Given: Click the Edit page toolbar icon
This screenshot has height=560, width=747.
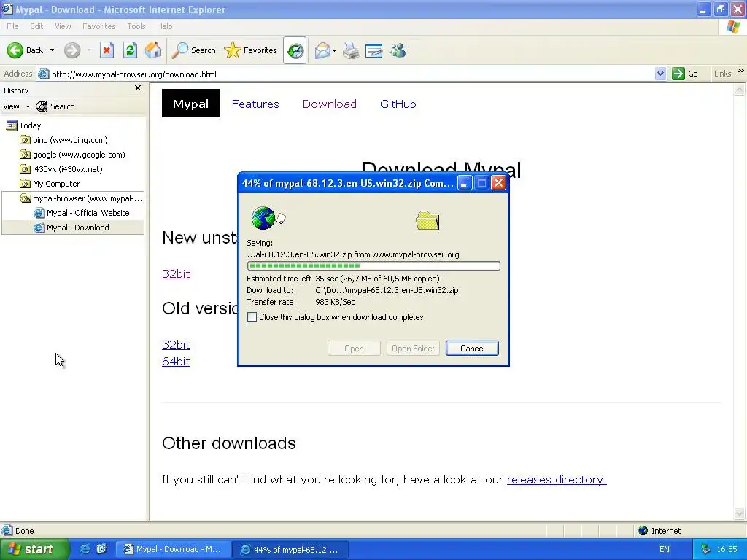Looking at the screenshot, I should click(x=373, y=50).
